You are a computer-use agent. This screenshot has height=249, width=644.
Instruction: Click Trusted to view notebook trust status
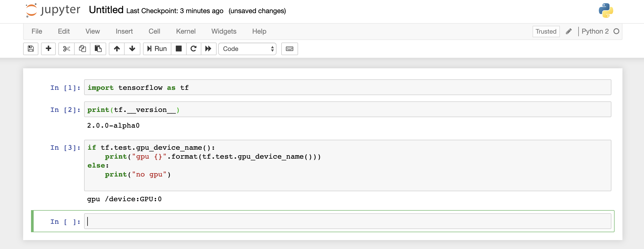coord(546,31)
